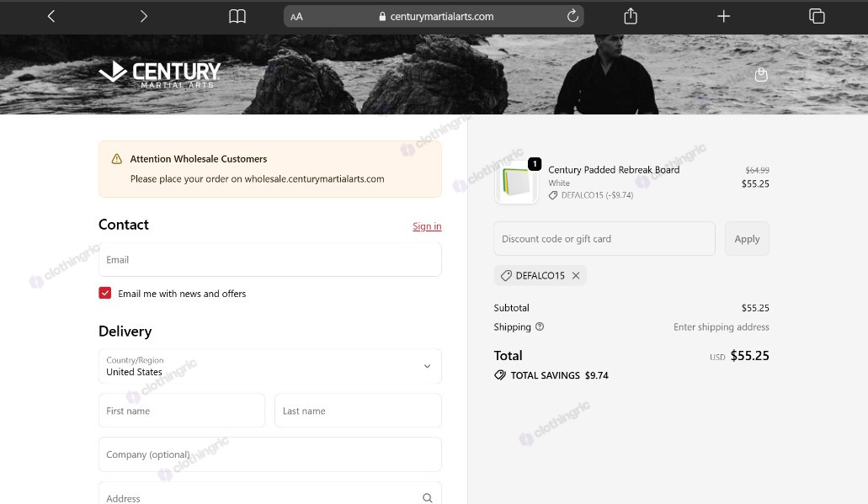Open a new tab with plus icon
The width and height of the screenshot is (868, 504).
coord(723,16)
